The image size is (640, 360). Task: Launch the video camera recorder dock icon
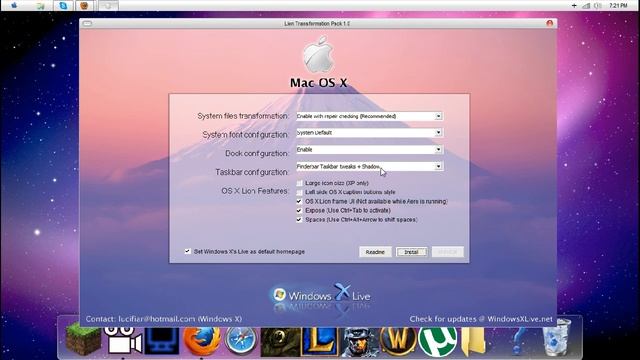[x=123, y=340]
